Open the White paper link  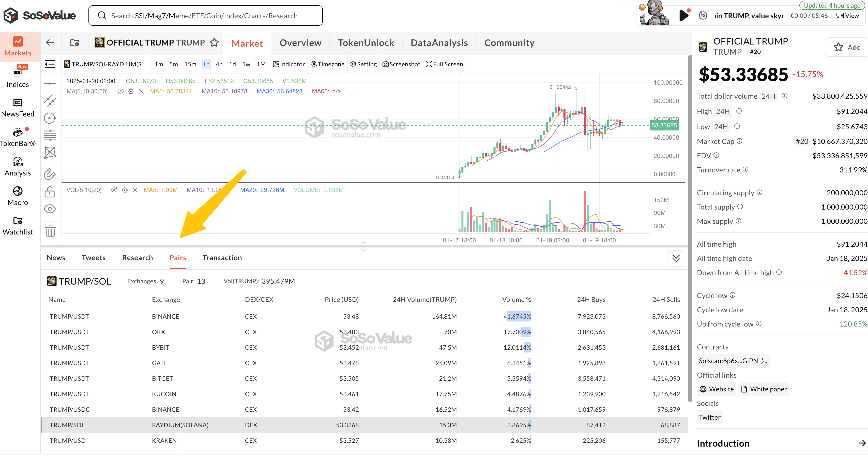[764, 389]
